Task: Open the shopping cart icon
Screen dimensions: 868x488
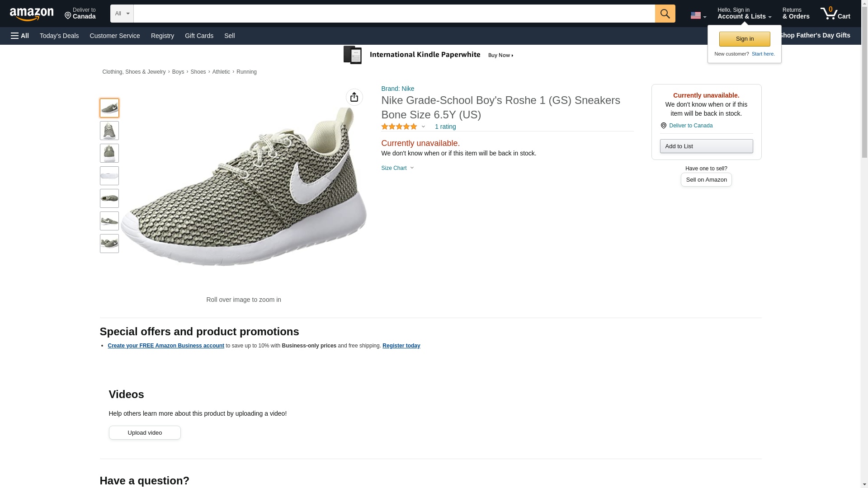Action: pos(835,14)
